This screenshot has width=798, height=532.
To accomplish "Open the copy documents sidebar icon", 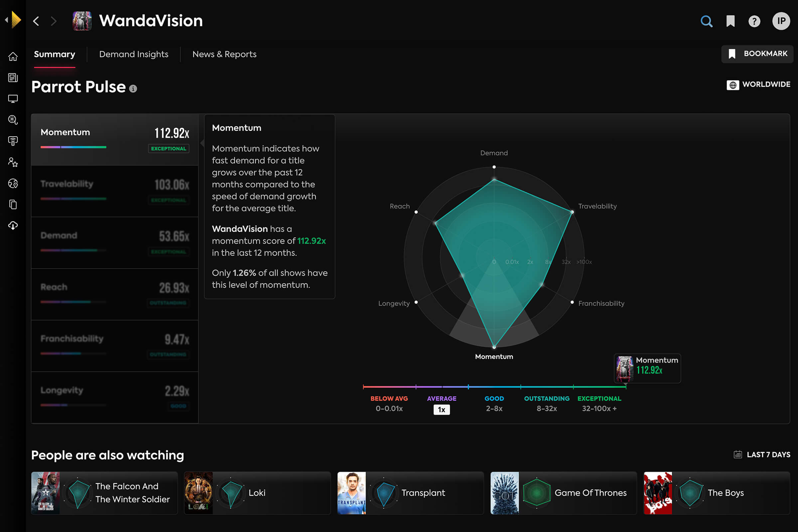I will coord(13,204).
